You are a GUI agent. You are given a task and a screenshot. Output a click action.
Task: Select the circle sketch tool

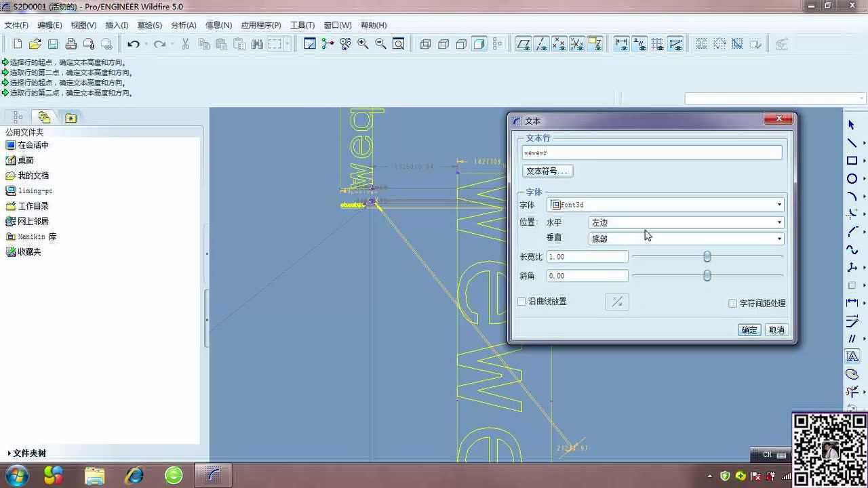tap(852, 179)
